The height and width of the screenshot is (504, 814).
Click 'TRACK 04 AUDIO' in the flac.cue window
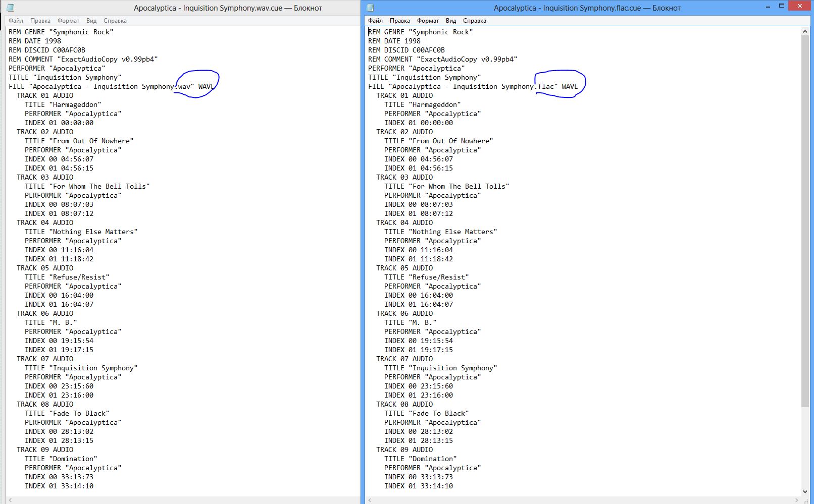pos(404,223)
